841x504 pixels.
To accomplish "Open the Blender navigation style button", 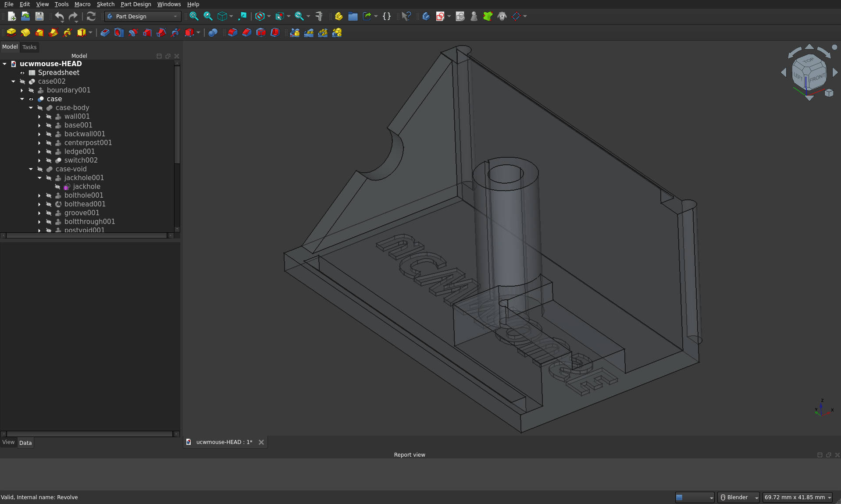I will point(738,497).
